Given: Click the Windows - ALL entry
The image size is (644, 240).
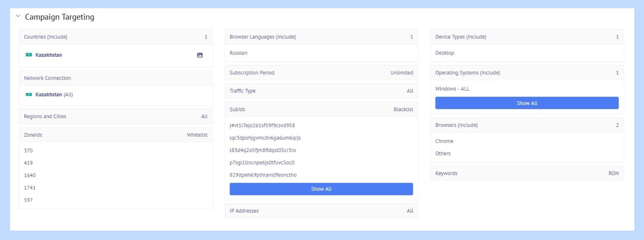Looking at the screenshot, I should tap(452, 89).
